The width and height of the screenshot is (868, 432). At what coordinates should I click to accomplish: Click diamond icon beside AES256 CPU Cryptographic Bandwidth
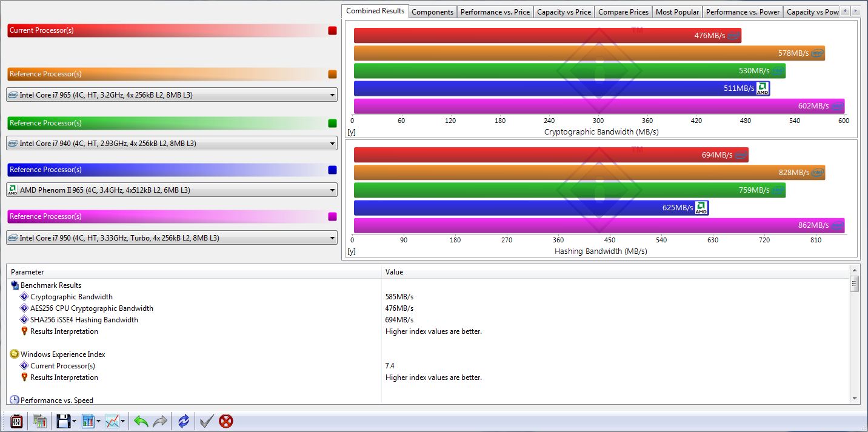(x=24, y=308)
